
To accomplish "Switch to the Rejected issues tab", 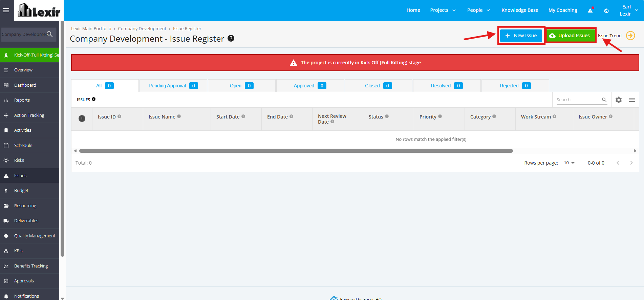I will [515, 86].
